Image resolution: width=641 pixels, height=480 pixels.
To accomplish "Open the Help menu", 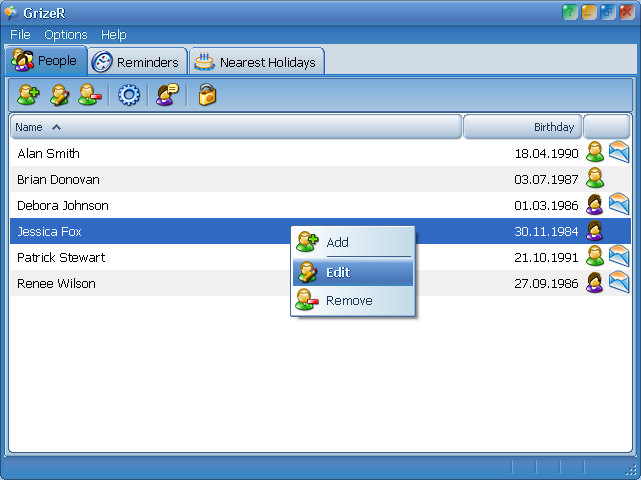I will 114,35.
